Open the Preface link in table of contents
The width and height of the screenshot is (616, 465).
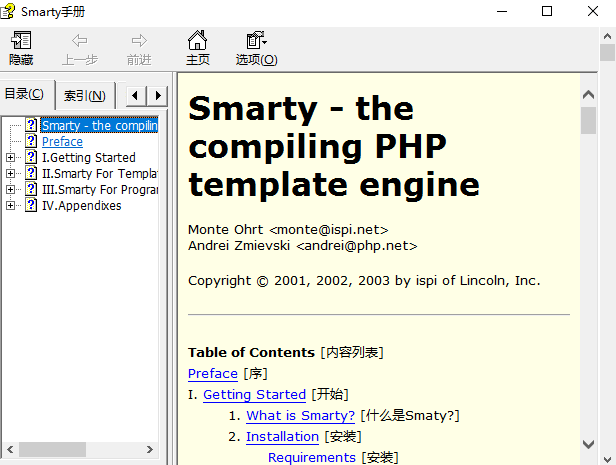point(213,373)
